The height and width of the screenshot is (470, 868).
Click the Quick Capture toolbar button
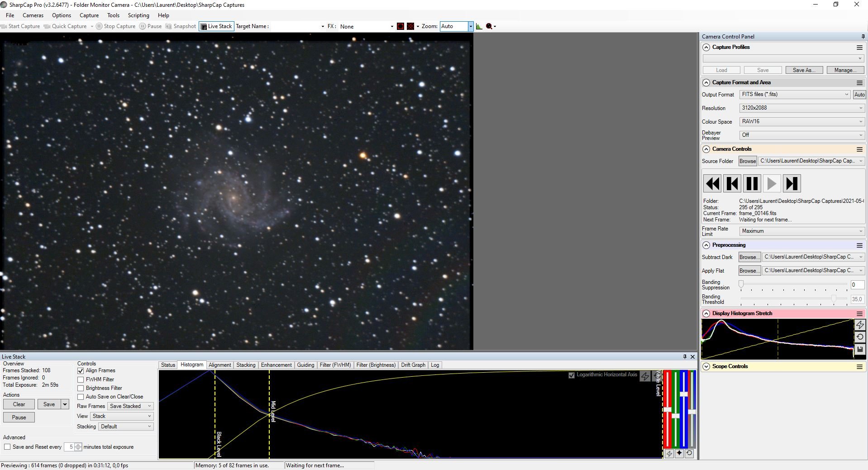pyautogui.click(x=65, y=26)
